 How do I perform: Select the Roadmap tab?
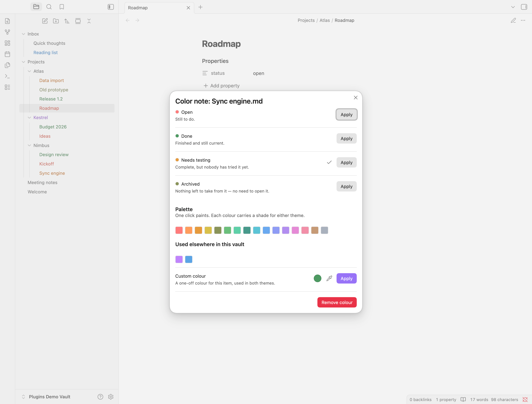[159, 8]
